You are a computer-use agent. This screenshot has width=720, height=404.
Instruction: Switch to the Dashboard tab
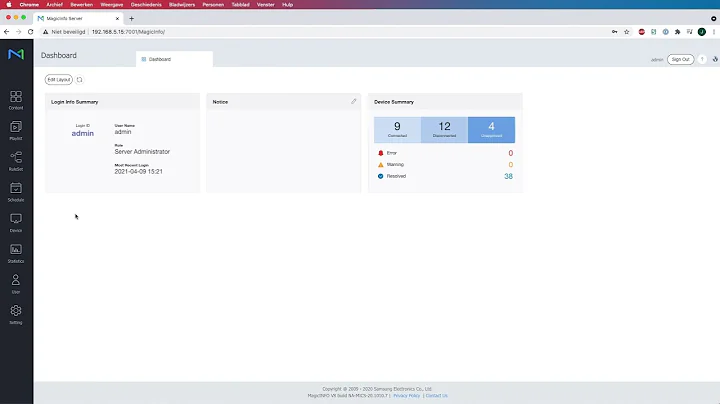[174, 59]
